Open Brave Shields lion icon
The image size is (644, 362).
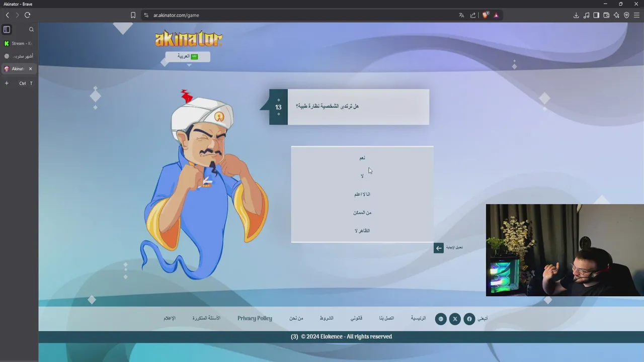(x=485, y=15)
